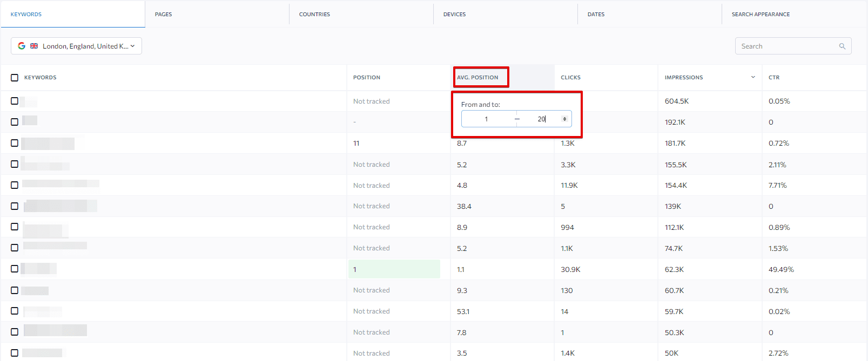Tick the select-all Keywords header checkbox
868x361 pixels.
[x=15, y=78]
